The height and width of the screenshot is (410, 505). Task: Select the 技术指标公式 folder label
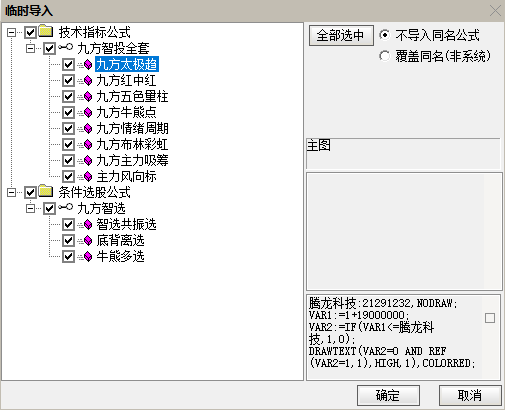click(95, 32)
